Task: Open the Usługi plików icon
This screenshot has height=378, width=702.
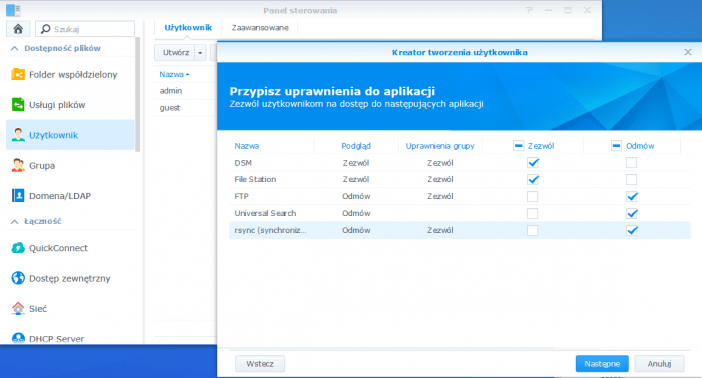Action: click(18, 105)
